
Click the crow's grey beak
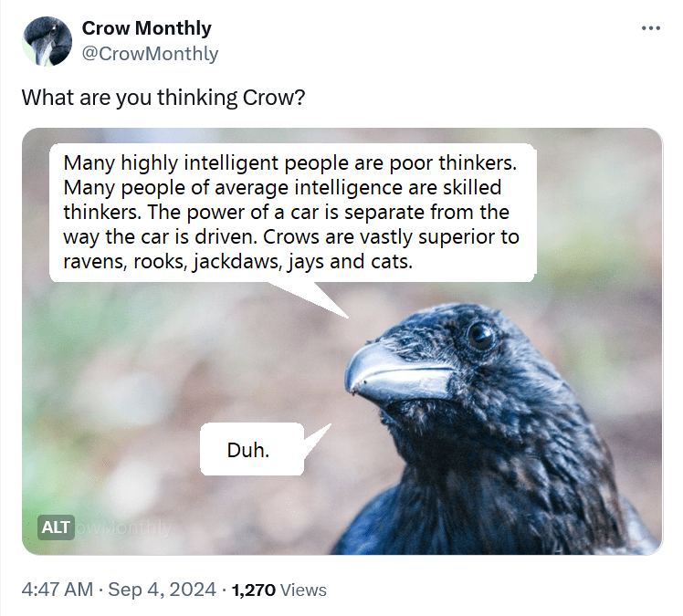pyautogui.click(x=393, y=372)
